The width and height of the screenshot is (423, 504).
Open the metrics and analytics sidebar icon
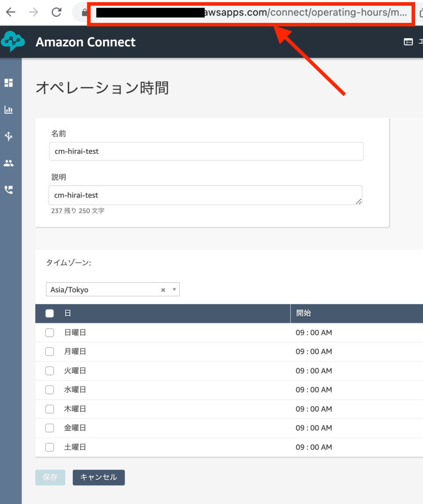click(9, 110)
